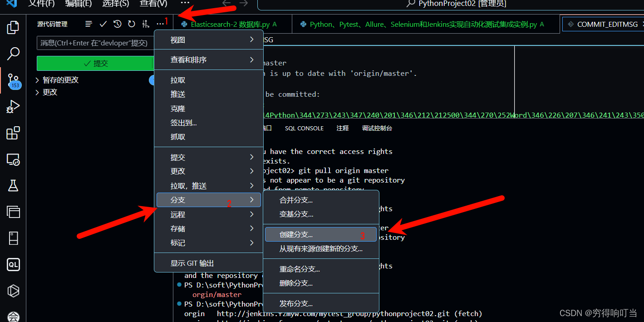Image resolution: width=644 pixels, height=322 pixels.
Task: Click the refresh icon in Source Control toolbar
Action: [x=131, y=24]
